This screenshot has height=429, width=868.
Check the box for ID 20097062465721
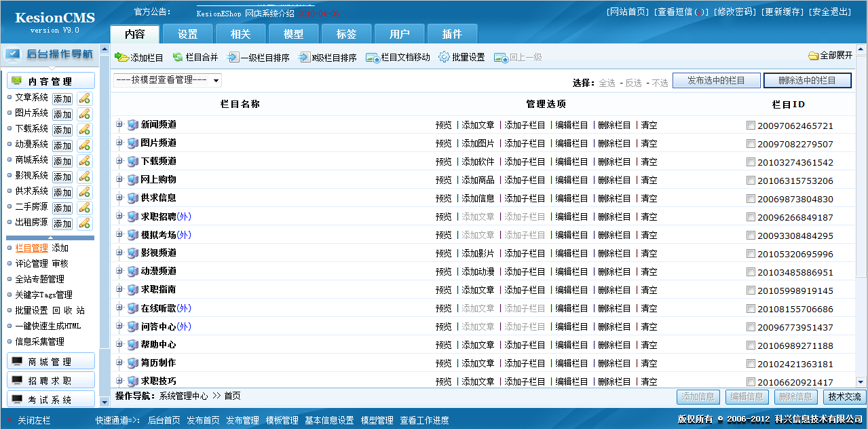coord(751,126)
